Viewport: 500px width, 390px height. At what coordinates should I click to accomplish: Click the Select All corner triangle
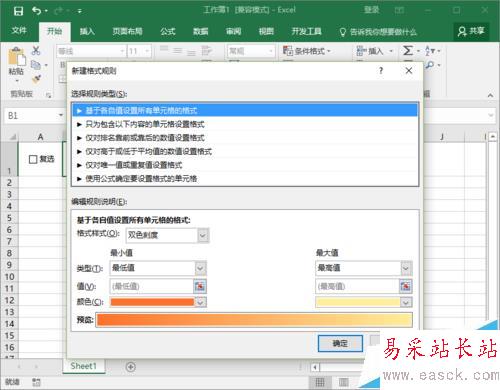13,137
